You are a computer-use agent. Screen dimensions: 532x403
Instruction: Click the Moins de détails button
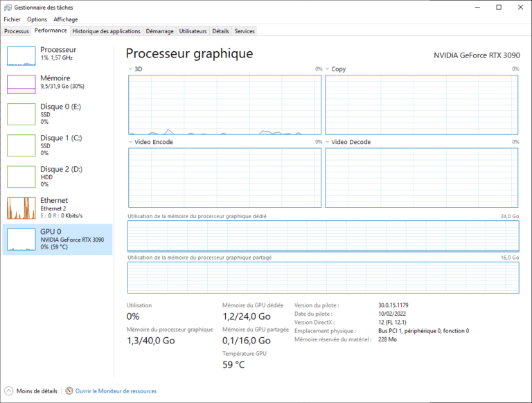(x=37, y=391)
